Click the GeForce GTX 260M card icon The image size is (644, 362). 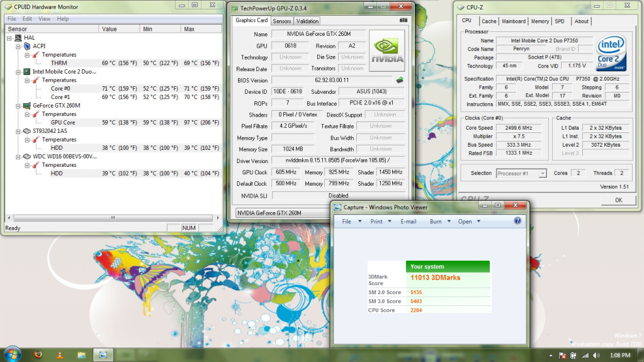click(x=27, y=106)
